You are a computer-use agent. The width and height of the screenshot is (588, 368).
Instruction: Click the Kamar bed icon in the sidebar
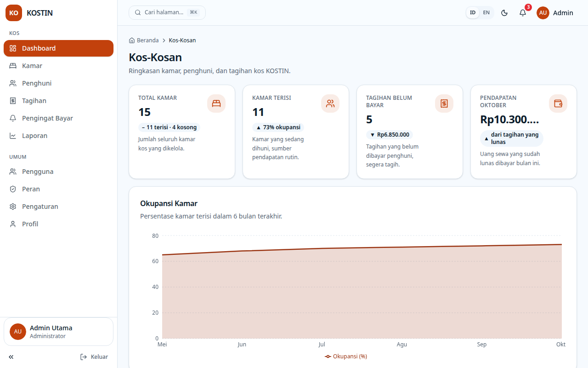[x=13, y=66]
